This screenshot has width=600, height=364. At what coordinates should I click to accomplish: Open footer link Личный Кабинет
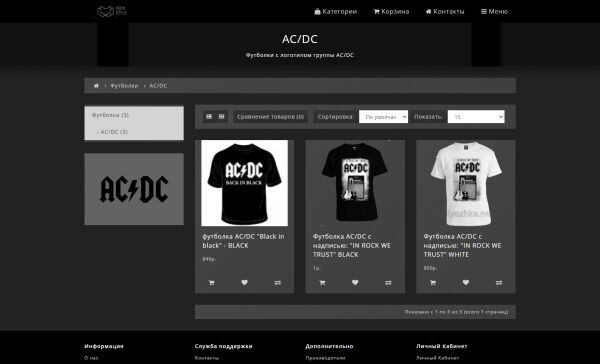coord(437,358)
